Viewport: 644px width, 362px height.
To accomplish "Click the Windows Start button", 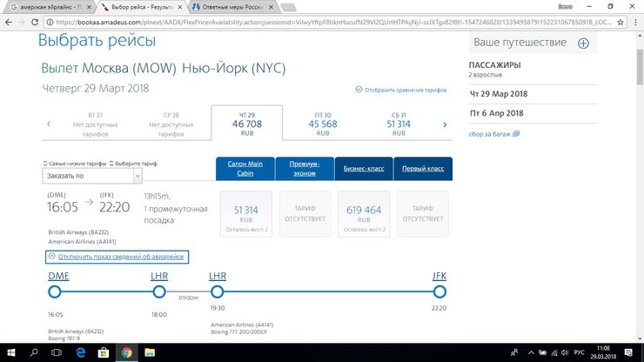I will pyautogui.click(x=10, y=352).
